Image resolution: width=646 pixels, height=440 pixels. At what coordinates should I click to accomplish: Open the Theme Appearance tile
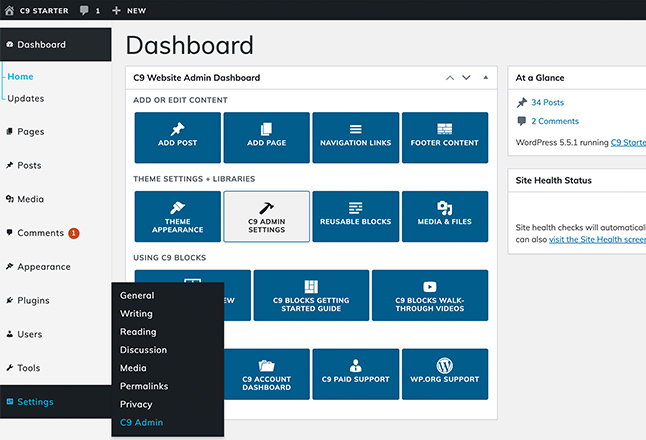[178, 216]
